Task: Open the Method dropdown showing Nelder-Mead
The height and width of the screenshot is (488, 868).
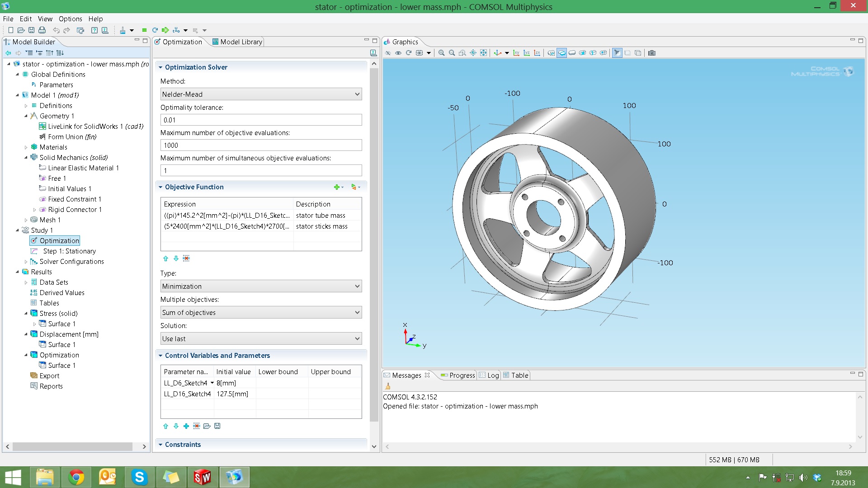Action: pos(261,94)
